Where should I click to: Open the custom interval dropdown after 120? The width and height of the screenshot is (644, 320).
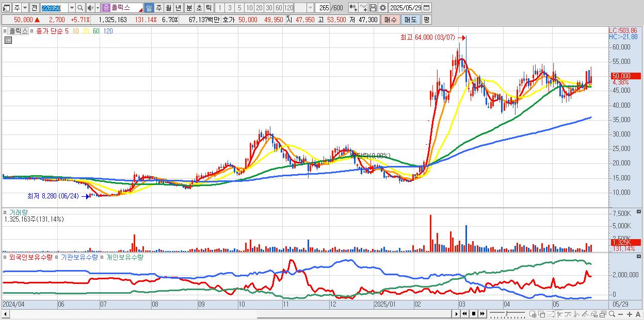tap(310, 8)
